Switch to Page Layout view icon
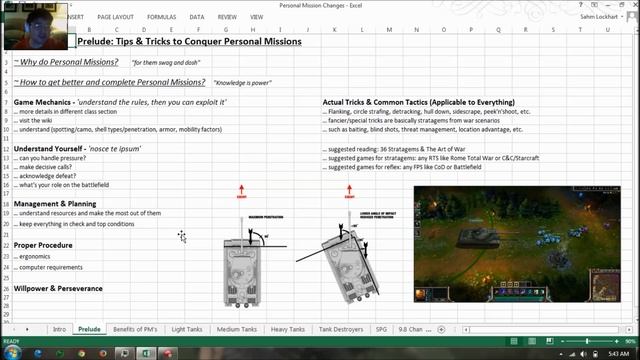This screenshot has width=640, height=360. pyautogui.click(x=532, y=341)
